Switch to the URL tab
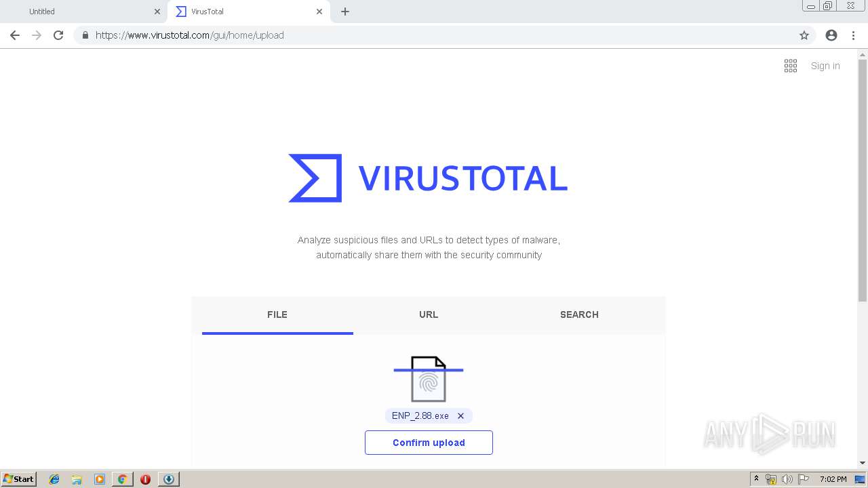This screenshot has width=868, height=488. pyautogui.click(x=429, y=314)
